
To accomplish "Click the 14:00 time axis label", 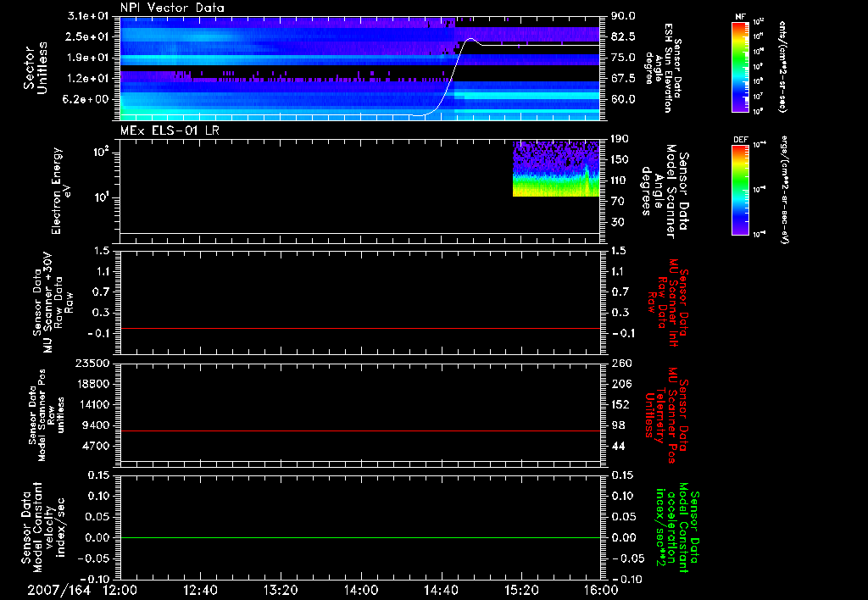I will click(x=360, y=589).
